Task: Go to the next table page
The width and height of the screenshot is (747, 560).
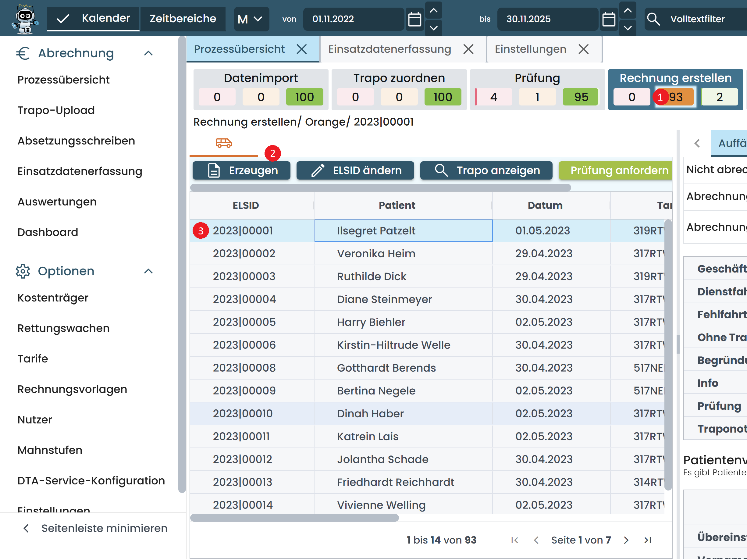Action: pyautogui.click(x=626, y=540)
